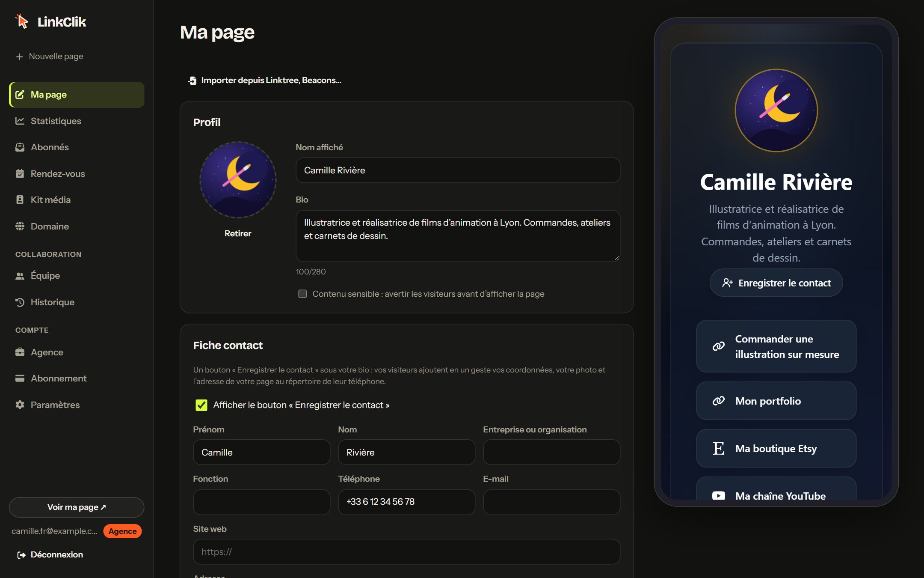
Task: Click the orange Agence plan badge
Action: (122, 531)
